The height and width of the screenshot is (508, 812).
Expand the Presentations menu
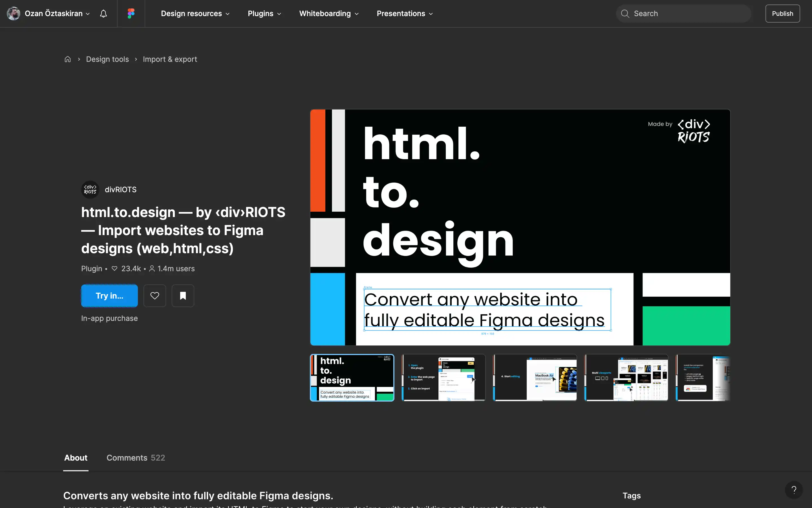pos(405,14)
